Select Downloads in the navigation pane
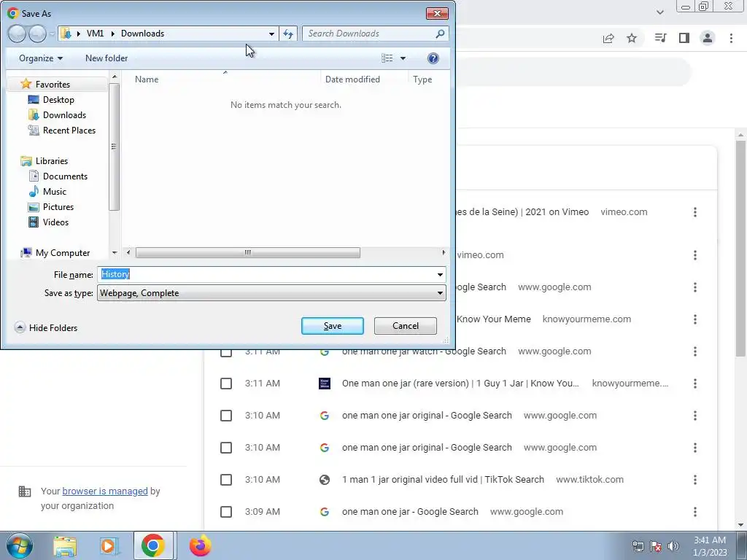 pyautogui.click(x=64, y=114)
